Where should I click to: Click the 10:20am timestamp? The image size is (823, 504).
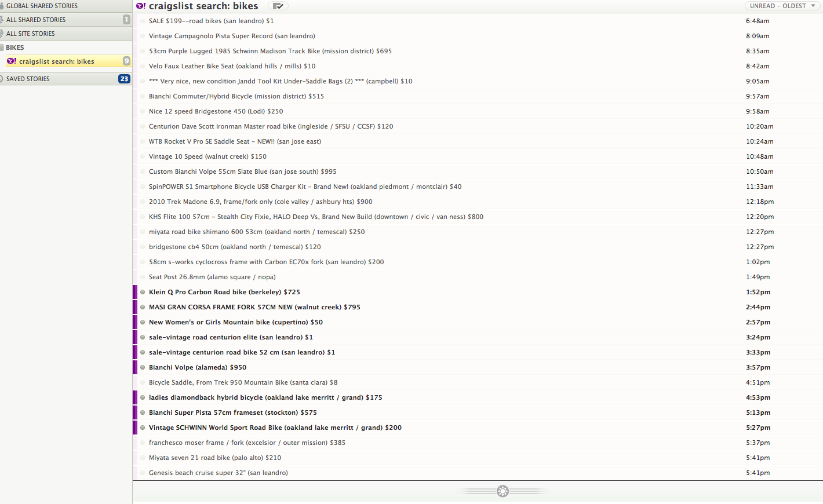(x=760, y=126)
